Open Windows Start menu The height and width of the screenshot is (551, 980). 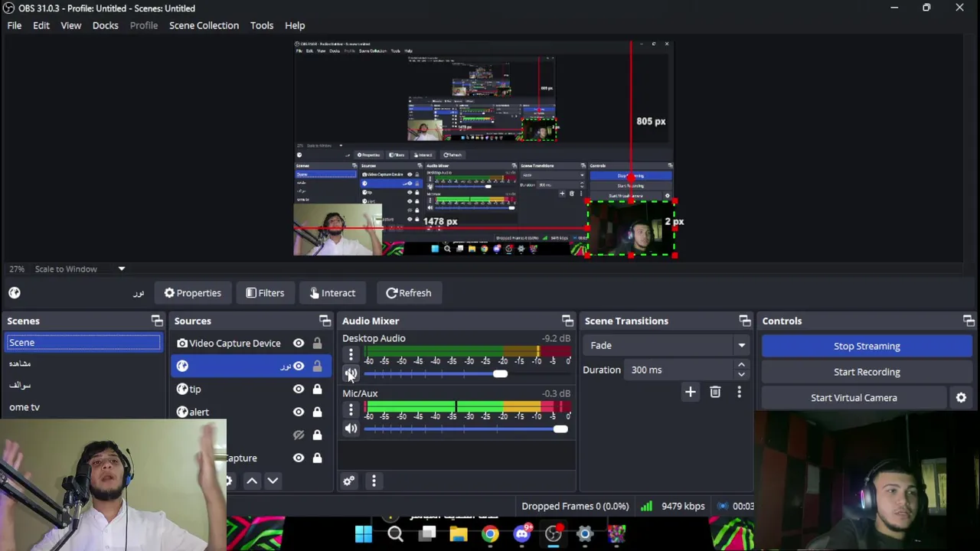[364, 533]
